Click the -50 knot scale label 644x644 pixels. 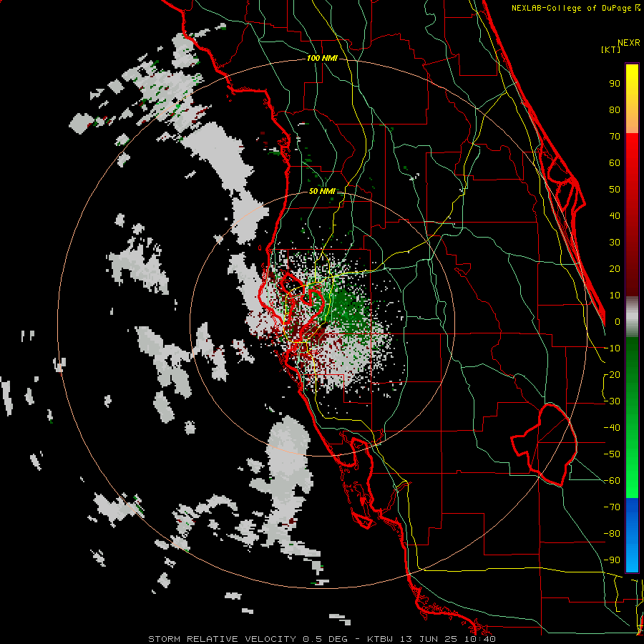[612, 454]
